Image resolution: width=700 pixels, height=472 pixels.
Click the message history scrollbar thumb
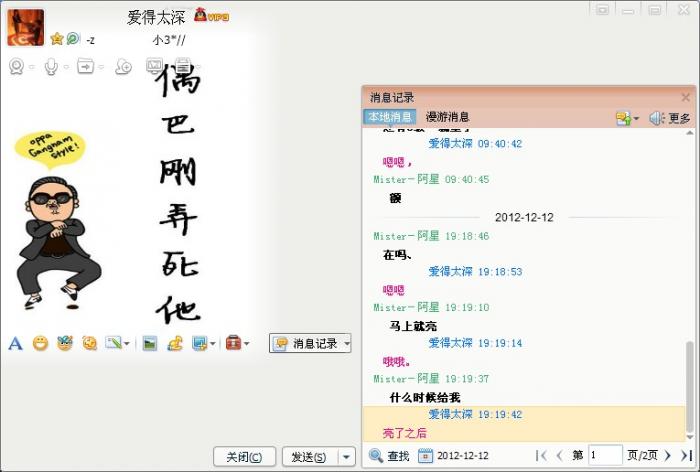click(690, 386)
